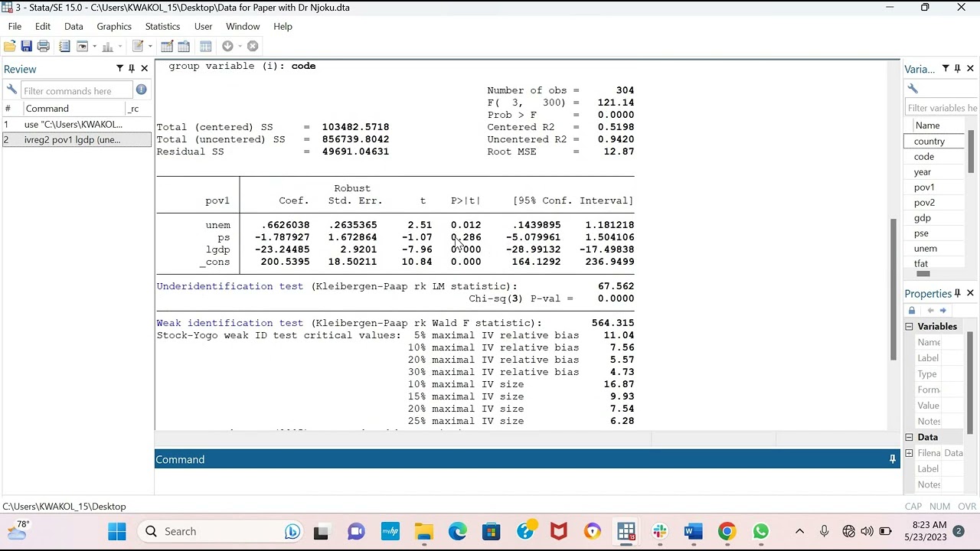980x551 pixels.
Task: Collapse the Variables section in Properties
Action: (910, 327)
